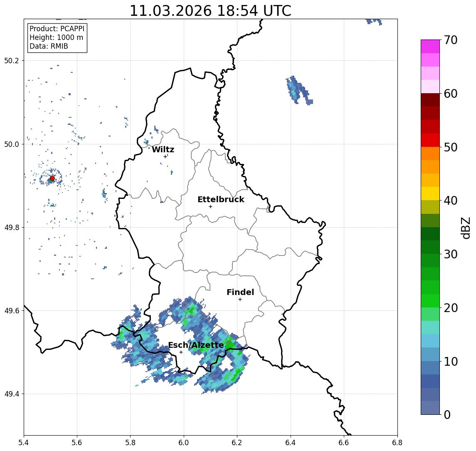Click the light blue colorbar segment above 10
Viewport: 476px width, 451px height.
point(430,354)
